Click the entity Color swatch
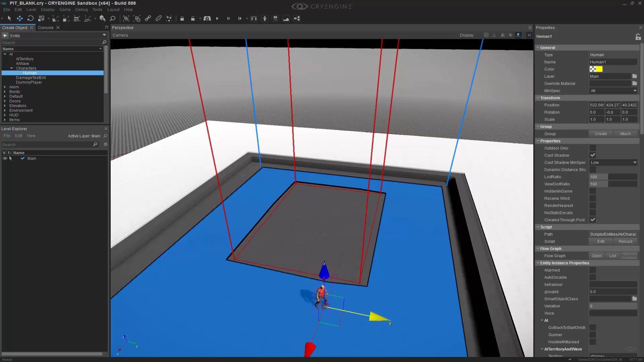644x362 pixels. pyautogui.click(x=596, y=69)
